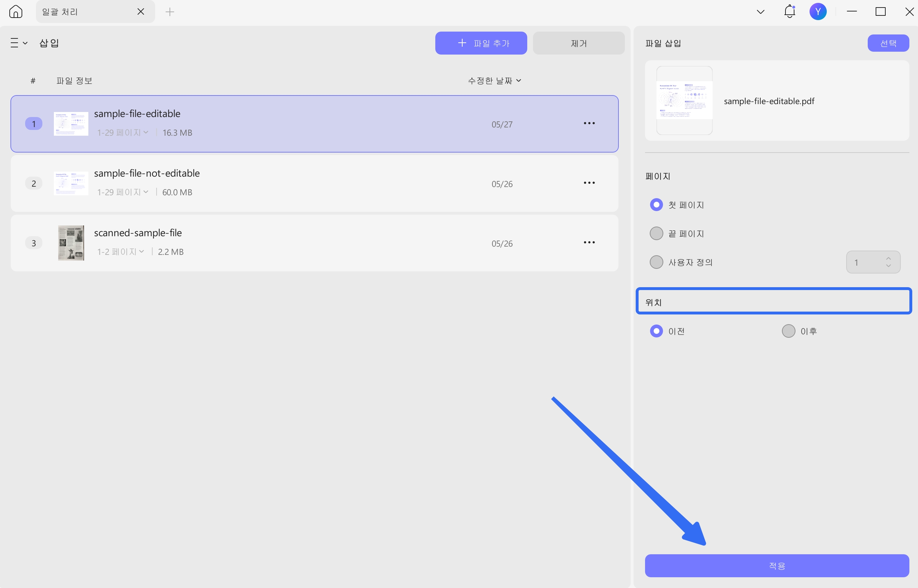Viewport: 918px width, 588px height.
Task: Open the title bar dropdown chevron
Action: 760,12
